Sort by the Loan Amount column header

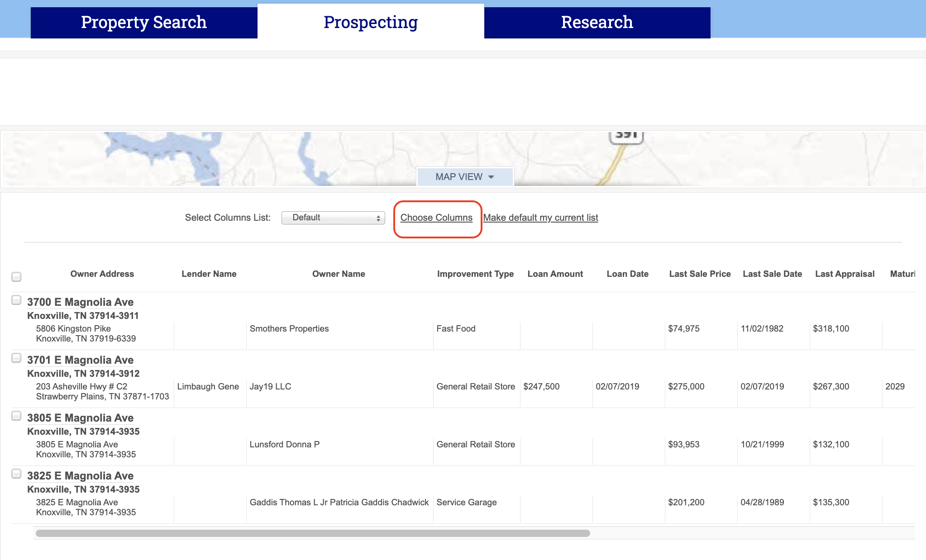555,274
